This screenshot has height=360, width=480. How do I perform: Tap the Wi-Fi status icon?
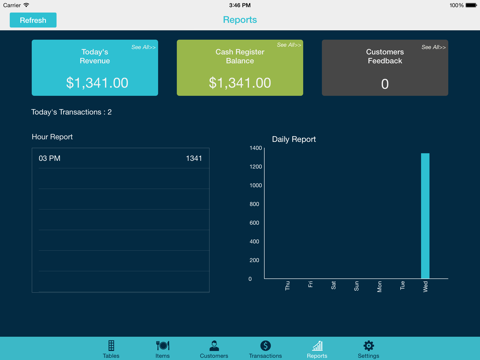[26, 5]
